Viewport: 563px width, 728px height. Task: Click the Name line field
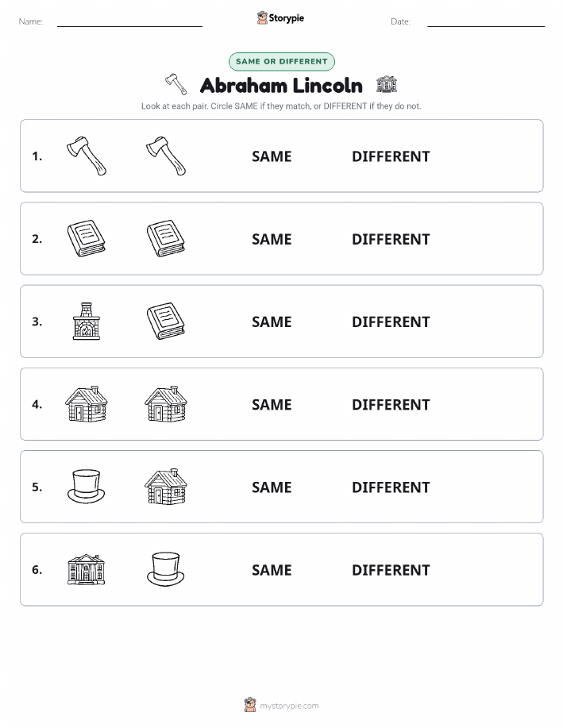click(x=129, y=21)
